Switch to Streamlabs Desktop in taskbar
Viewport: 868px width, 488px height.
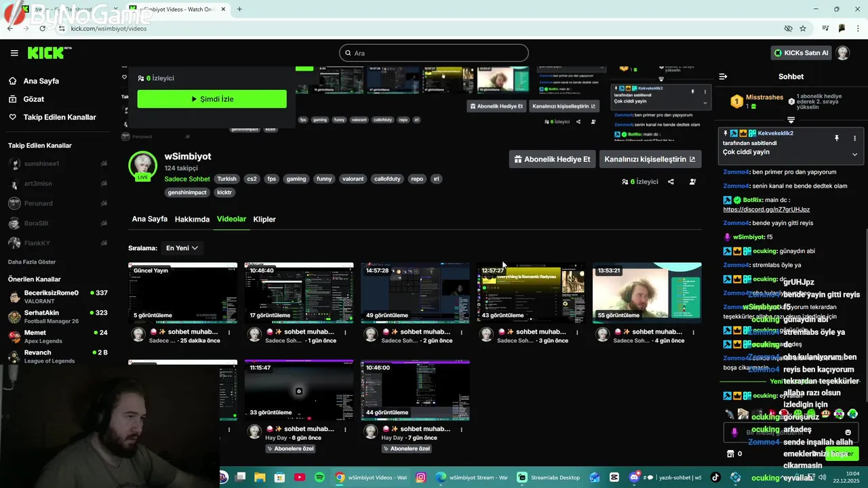tap(549, 477)
